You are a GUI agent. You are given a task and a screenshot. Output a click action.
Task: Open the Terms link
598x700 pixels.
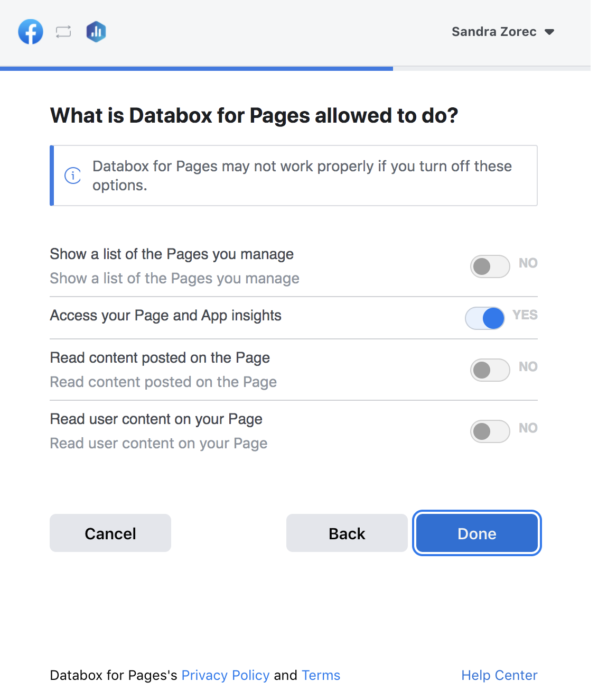pyautogui.click(x=321, y=675)
